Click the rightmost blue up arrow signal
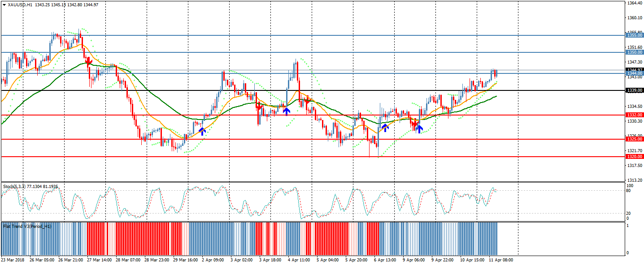This screenshot has height=265, width=644. (x=419, y=129)
